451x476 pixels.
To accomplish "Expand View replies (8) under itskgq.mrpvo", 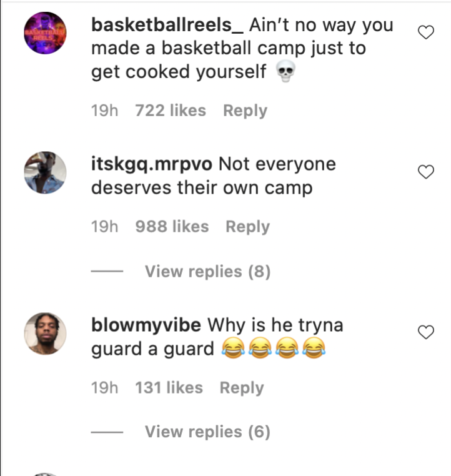I will coord(207,271).
